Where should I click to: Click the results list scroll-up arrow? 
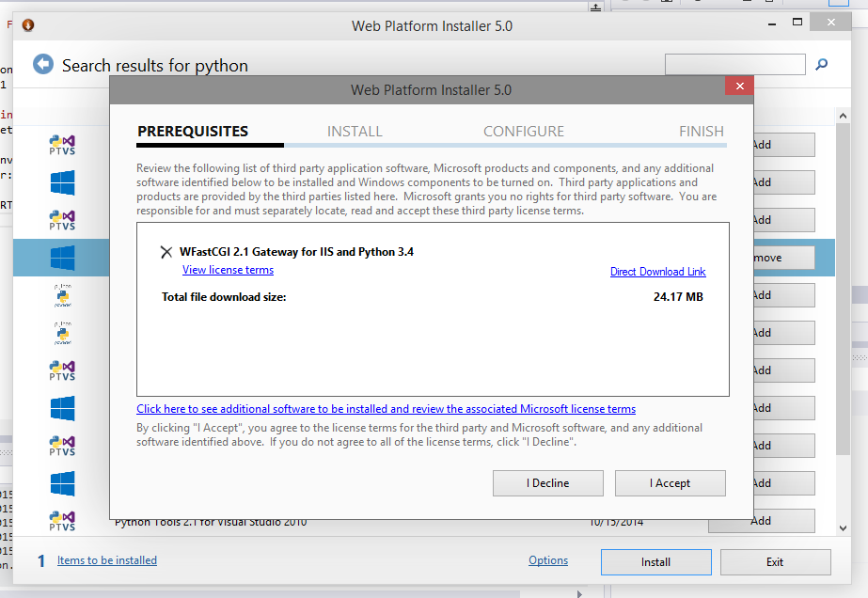tap(843, 116)
